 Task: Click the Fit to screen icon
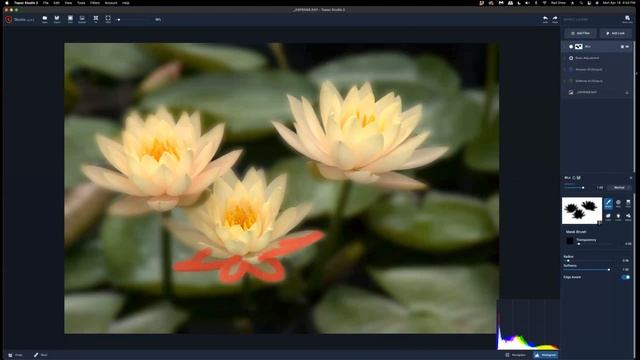click(x=96, y=19)
